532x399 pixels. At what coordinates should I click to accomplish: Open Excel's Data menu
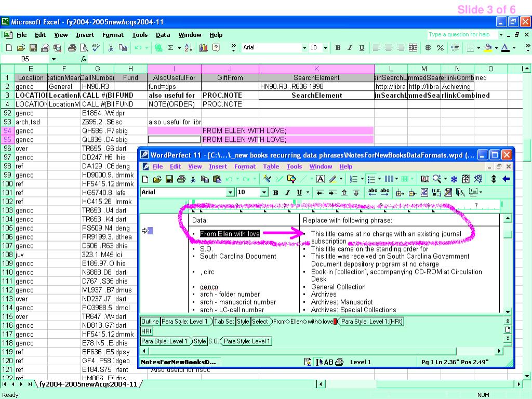point(163,35)
